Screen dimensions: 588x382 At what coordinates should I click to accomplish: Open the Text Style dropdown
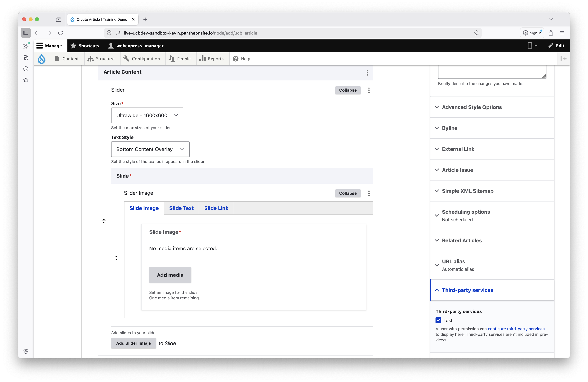150,149
